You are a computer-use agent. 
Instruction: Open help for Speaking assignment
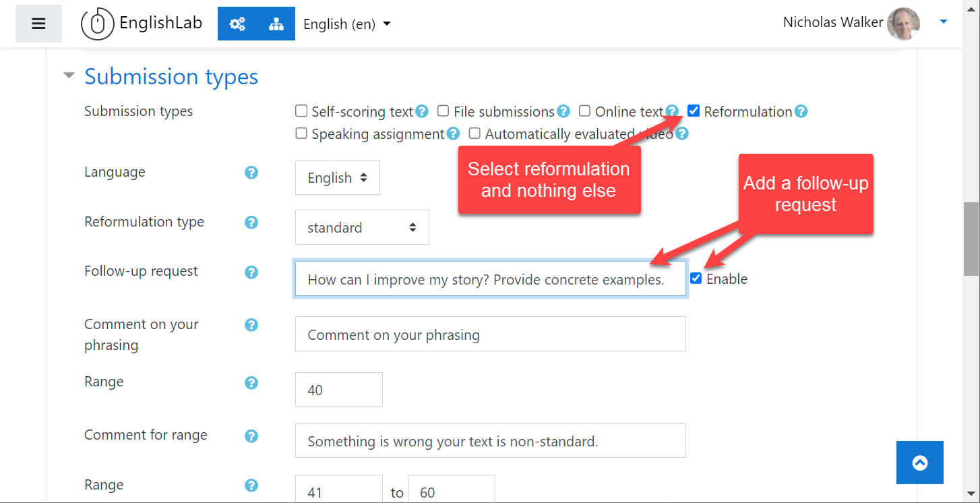454,134
